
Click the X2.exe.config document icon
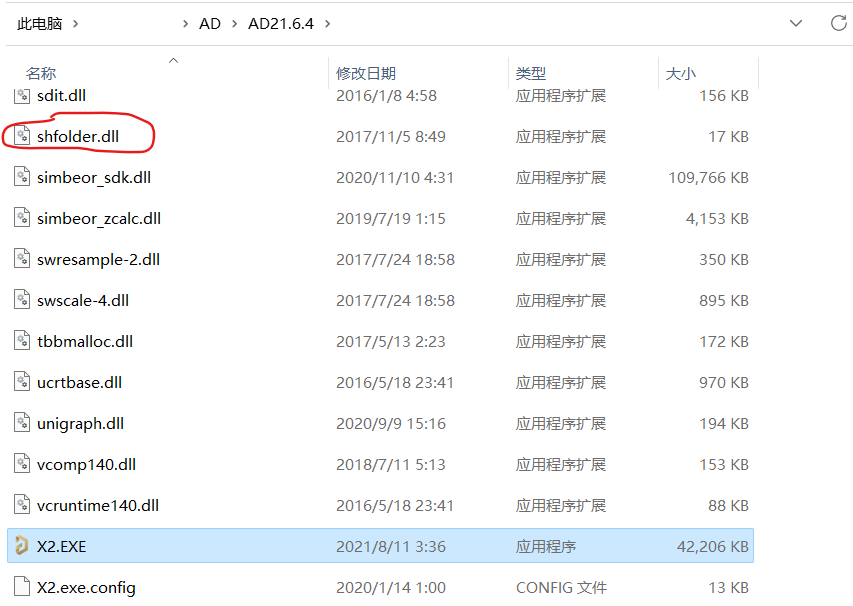pyautogui.click(x=21, y=587)
